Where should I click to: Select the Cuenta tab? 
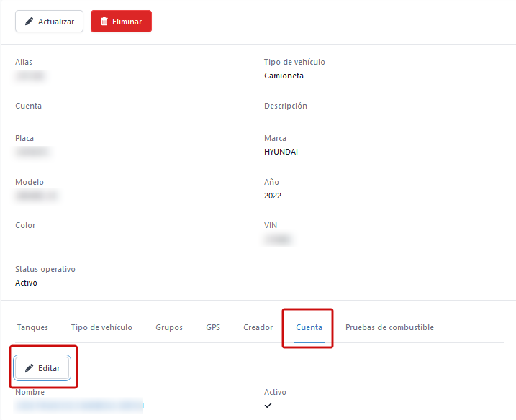(x=309, y=327)
